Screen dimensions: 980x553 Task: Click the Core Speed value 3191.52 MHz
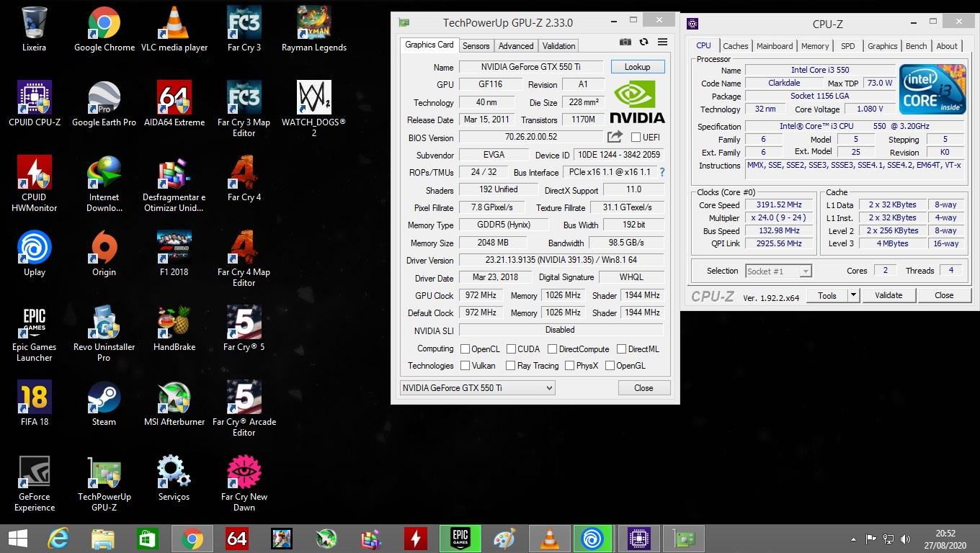[778, 204]
